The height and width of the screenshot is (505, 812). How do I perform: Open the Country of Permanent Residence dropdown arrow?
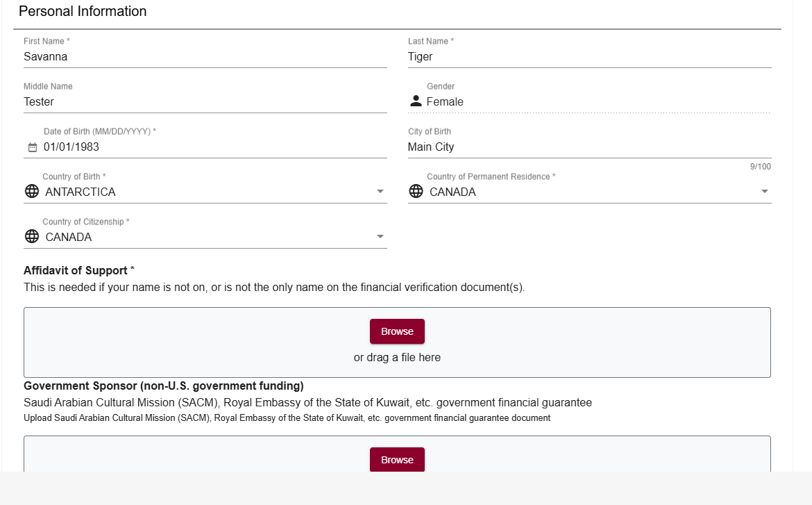pyautogui.click(x=764, y=191)
